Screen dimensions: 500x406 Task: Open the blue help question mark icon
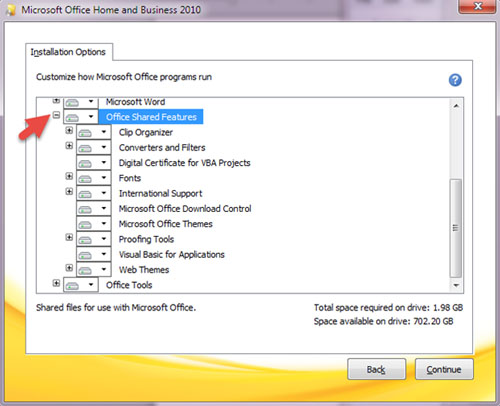[455, 80]
